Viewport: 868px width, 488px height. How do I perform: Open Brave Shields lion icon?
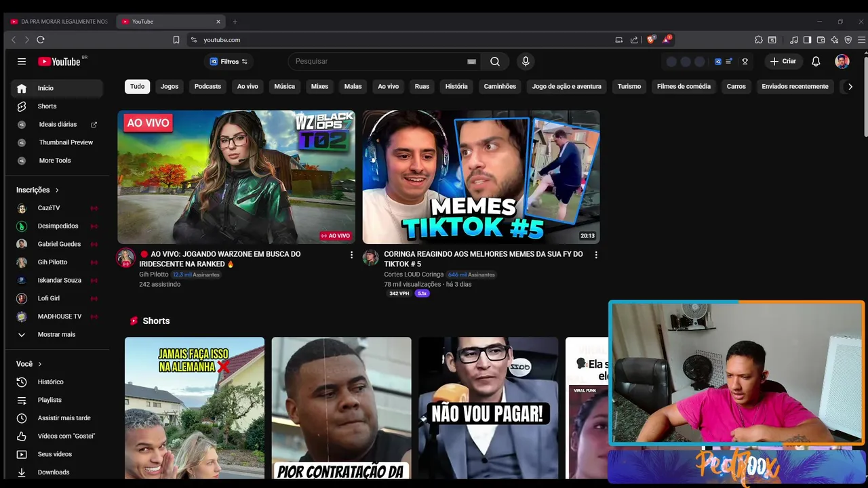pyautogui.click(x=652, y=39)
